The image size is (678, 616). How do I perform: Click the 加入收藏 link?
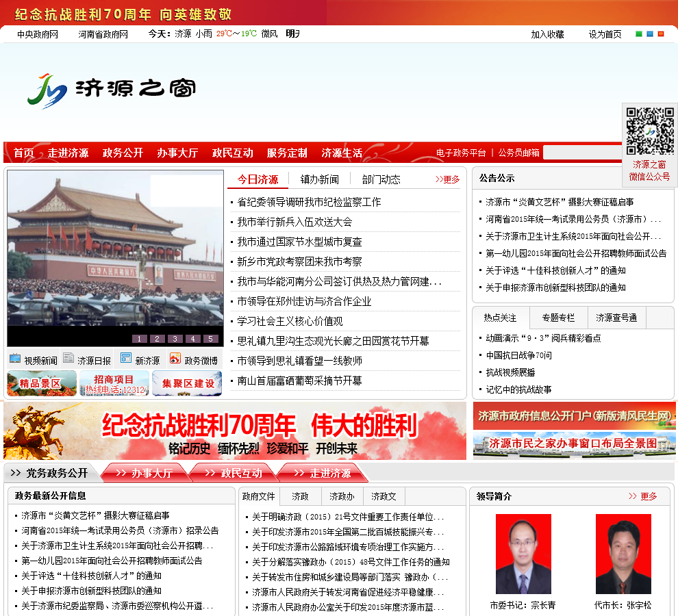[547, 34]
